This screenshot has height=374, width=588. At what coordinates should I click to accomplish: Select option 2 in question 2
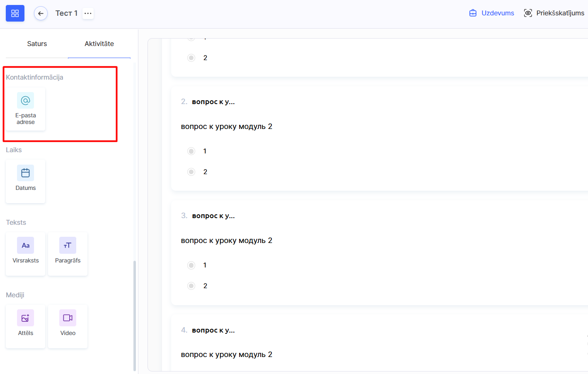pos(191,172)
